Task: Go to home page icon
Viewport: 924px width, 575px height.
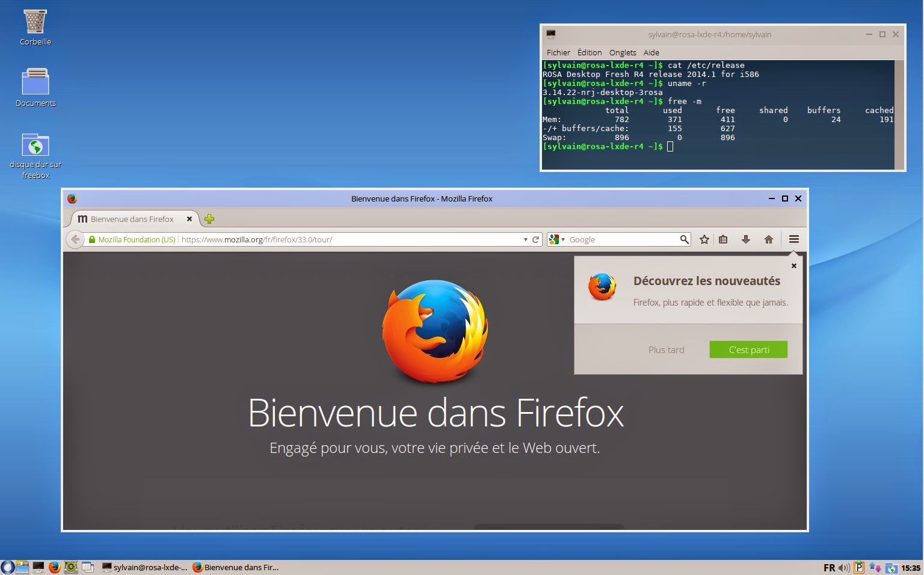Action: 769,239
